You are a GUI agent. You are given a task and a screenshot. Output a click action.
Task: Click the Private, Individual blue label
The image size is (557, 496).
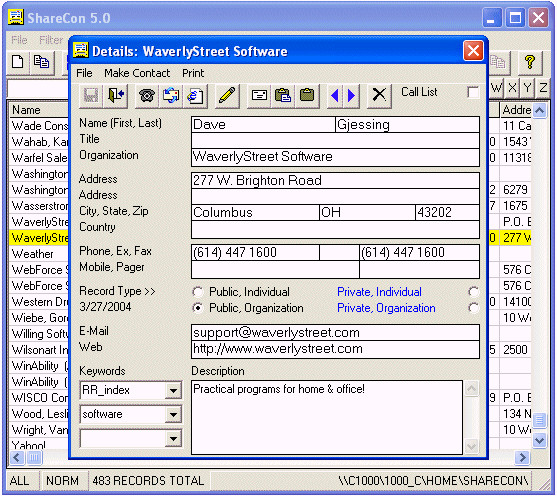pos(379,292)
